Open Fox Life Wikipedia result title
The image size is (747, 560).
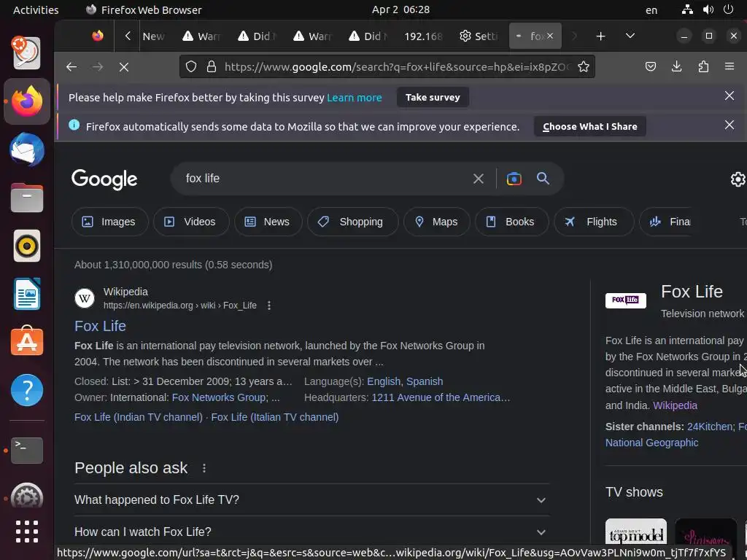[x=100, y=326]
